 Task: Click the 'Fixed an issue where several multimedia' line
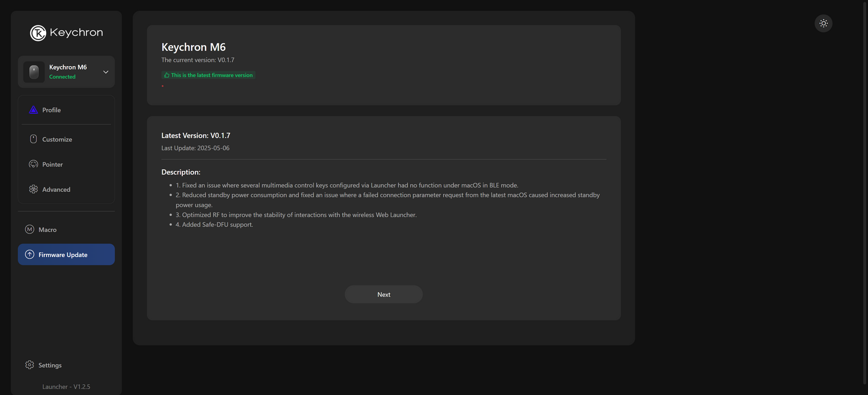click(x=347, y=185)
